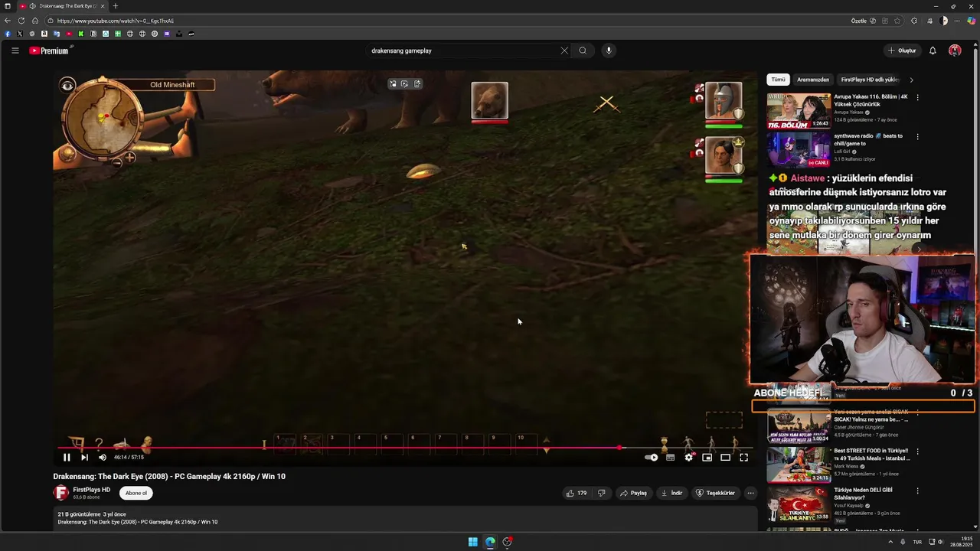This screenshot has width=980, height=551.
Task: Click the Teşekkürler thanks button
Action: pyautogui.click(x=715, y=493)
